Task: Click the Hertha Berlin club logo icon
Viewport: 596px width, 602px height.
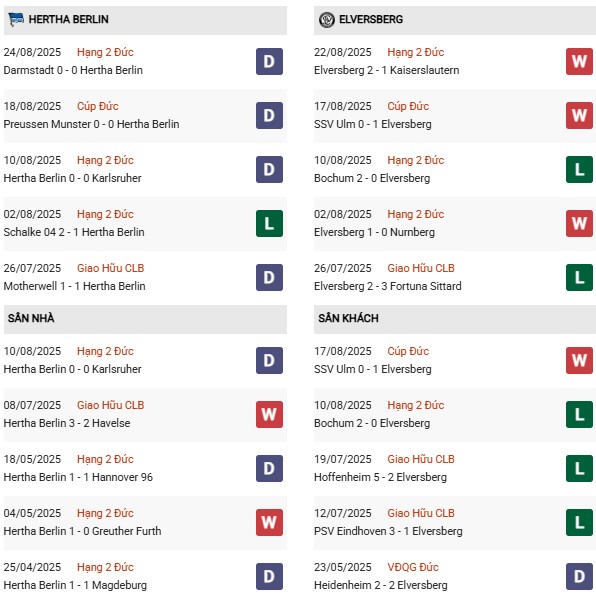Action: pyautogui.click(x=16, y=19)
